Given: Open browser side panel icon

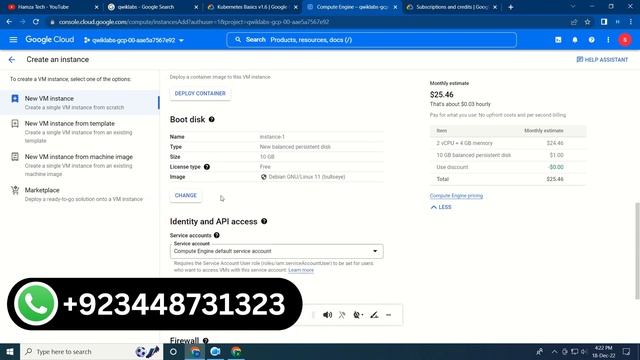Looking at the screenshot, I should point(604,22).
